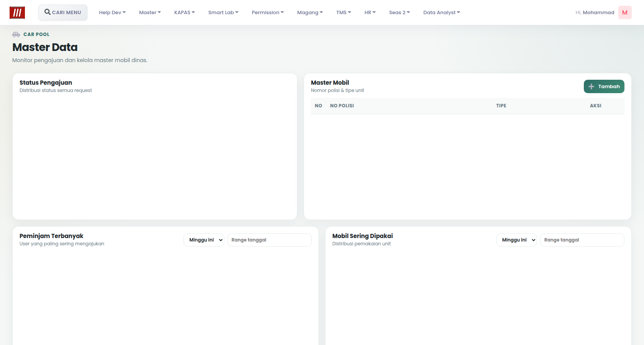The image size is (644, 345).
Task: Click the NO POLISI column header
Action: pyautogui.click(x=342, y=106)
